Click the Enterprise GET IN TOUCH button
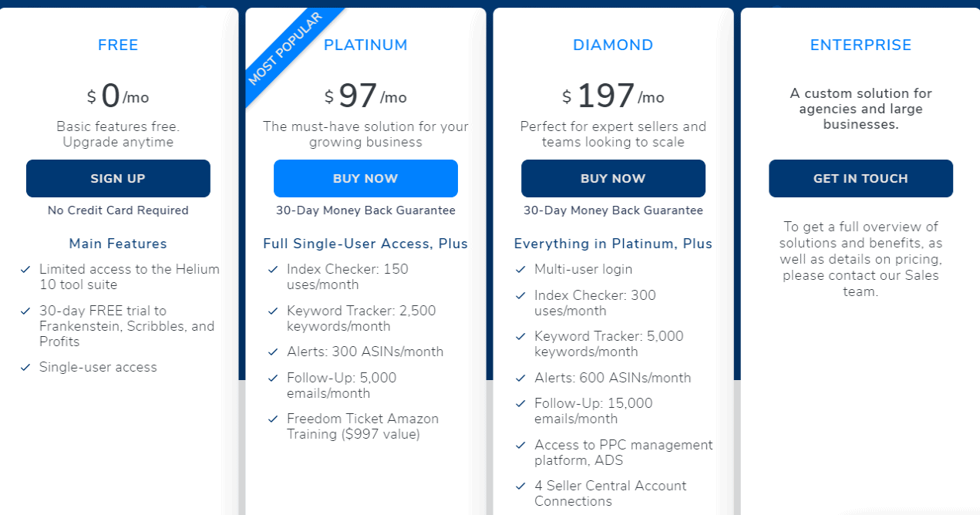 coord(860,178)
